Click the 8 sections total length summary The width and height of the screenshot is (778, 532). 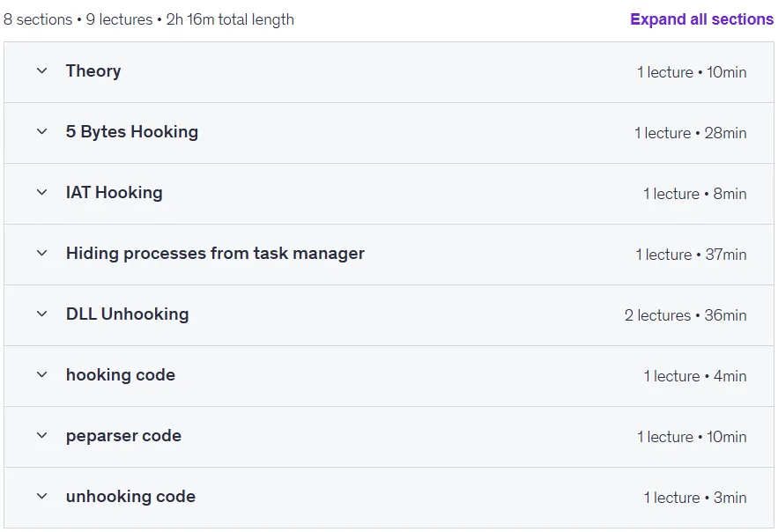pos(149,19)
